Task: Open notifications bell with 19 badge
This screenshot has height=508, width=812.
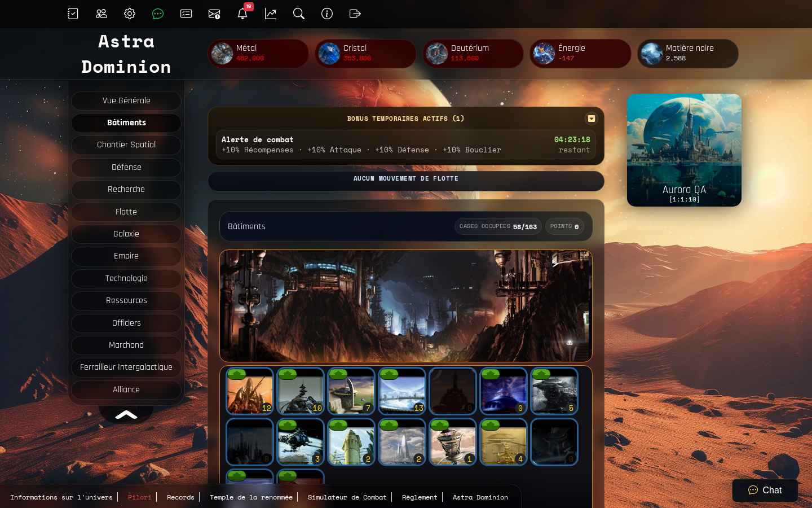Action: point(243,13)
